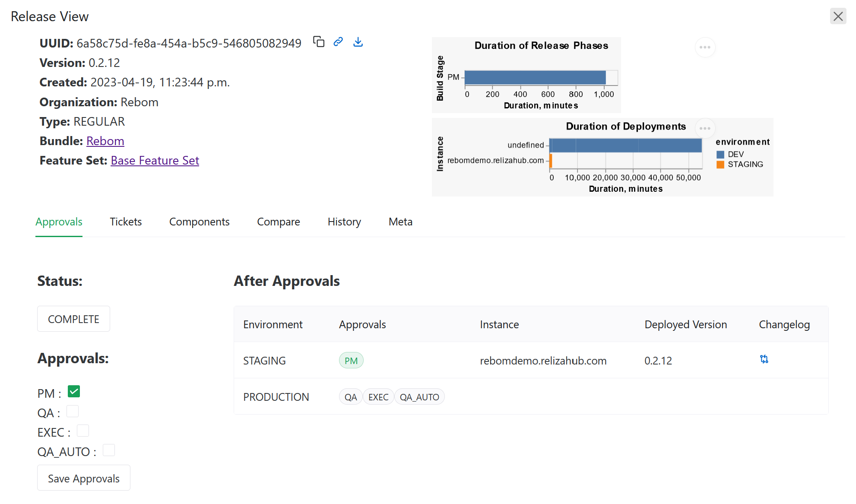This screenshot has height=504, width=856.
Task: Close the Release View dialog
Action: [838, 16]
